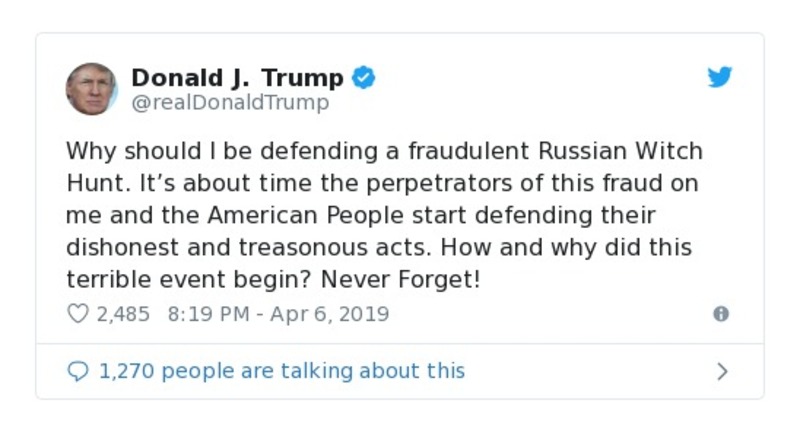Open the profile avatar photo

point(92,89)
